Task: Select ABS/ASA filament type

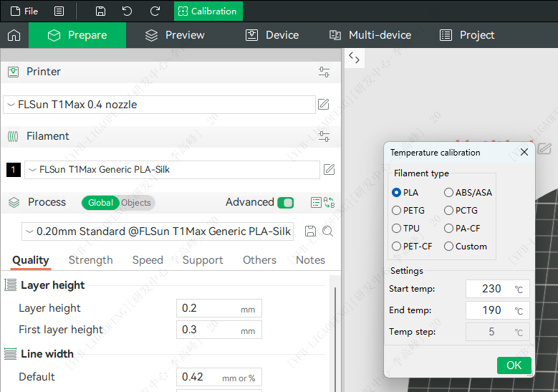Action: pyautogui.click(x=468, y=193)
